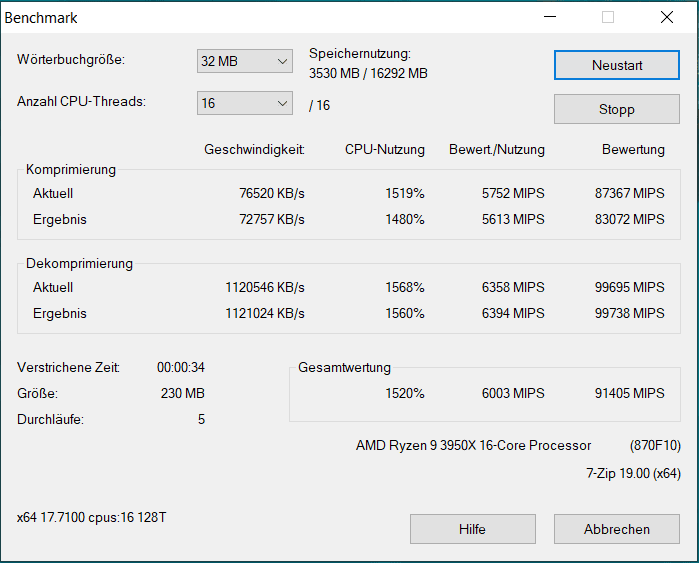The width and height of the screenshot is (699, 563).
Task: Select the Wörterbuchgröße label
Action: [71, 59]
